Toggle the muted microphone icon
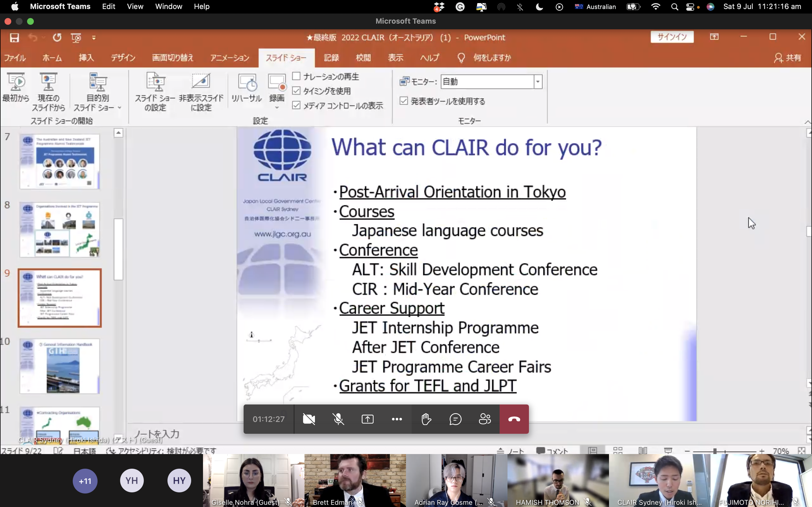This screenshot has width=812, height=507. point(338,419)
